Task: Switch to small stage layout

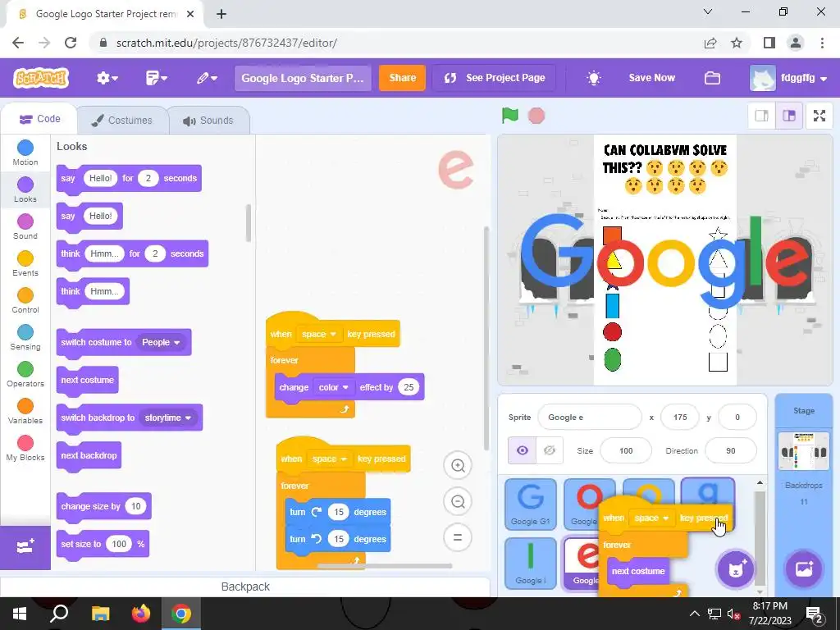Action: tap(762, 116)
